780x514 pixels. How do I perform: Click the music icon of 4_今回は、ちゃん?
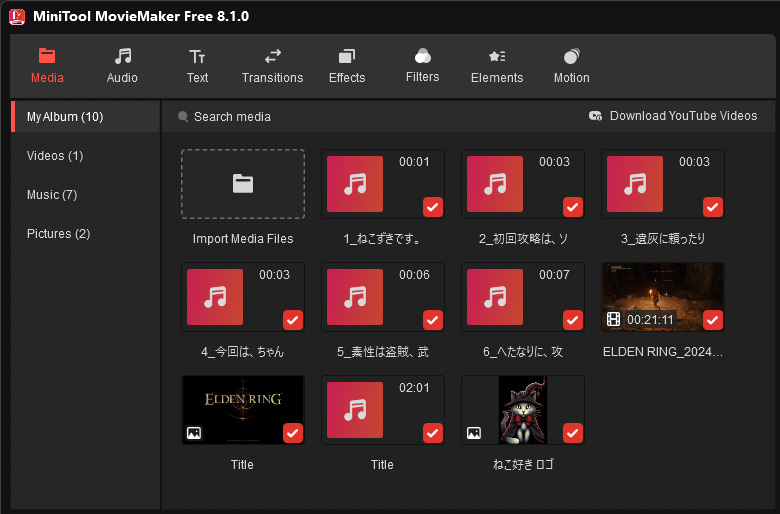point(215,297)
